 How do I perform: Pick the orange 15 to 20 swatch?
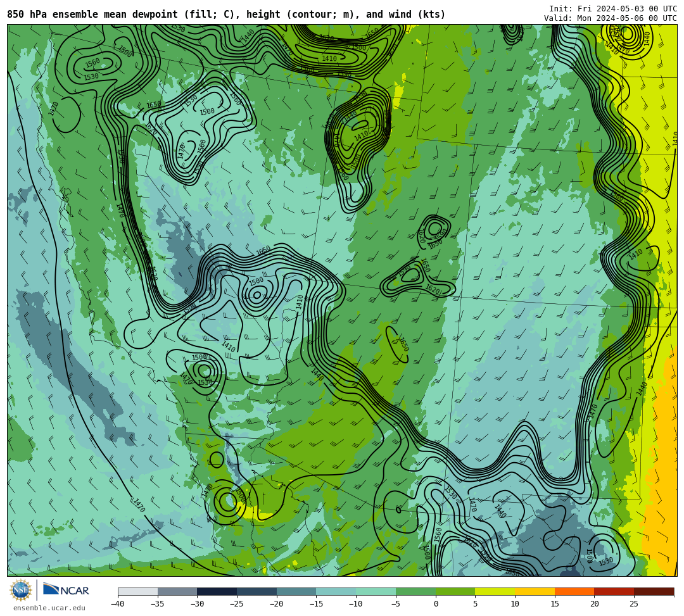point(574,591)
